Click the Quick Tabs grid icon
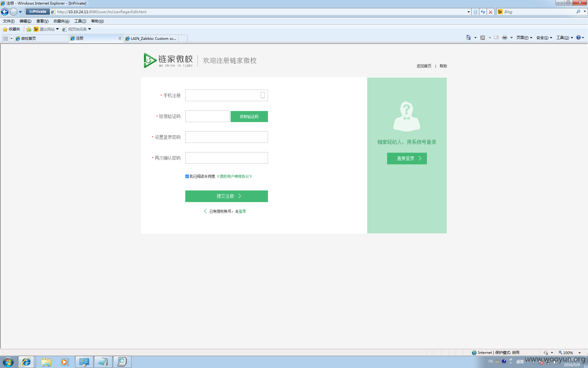588x368 pixels. [x=6, y=38]
